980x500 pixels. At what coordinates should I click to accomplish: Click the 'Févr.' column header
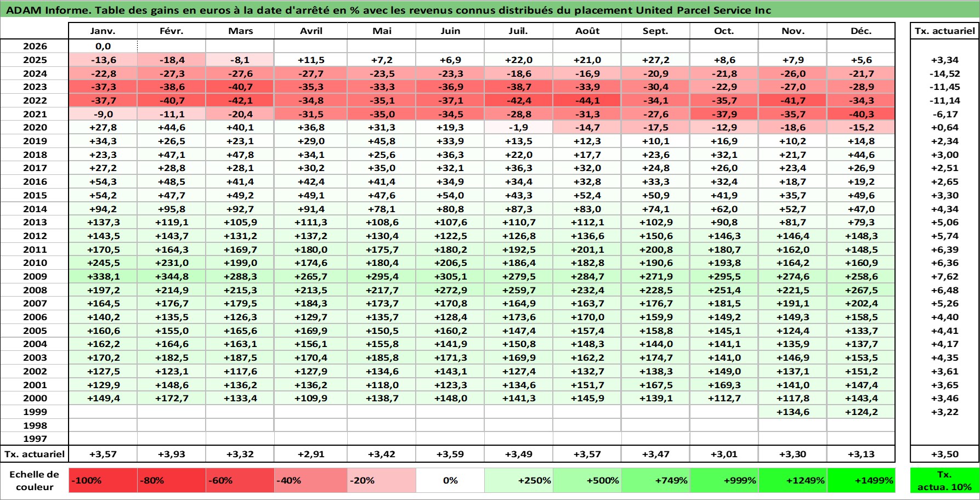pos(172,31)
